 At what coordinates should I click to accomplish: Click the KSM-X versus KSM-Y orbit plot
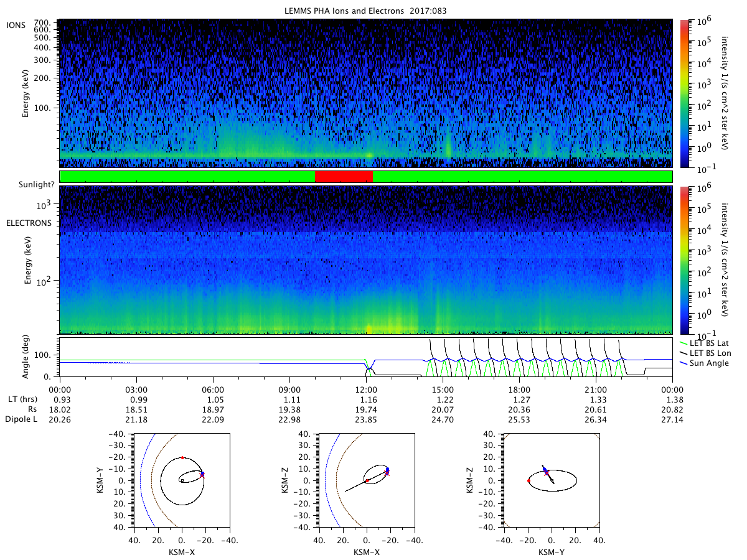click(x=181, y=480)
